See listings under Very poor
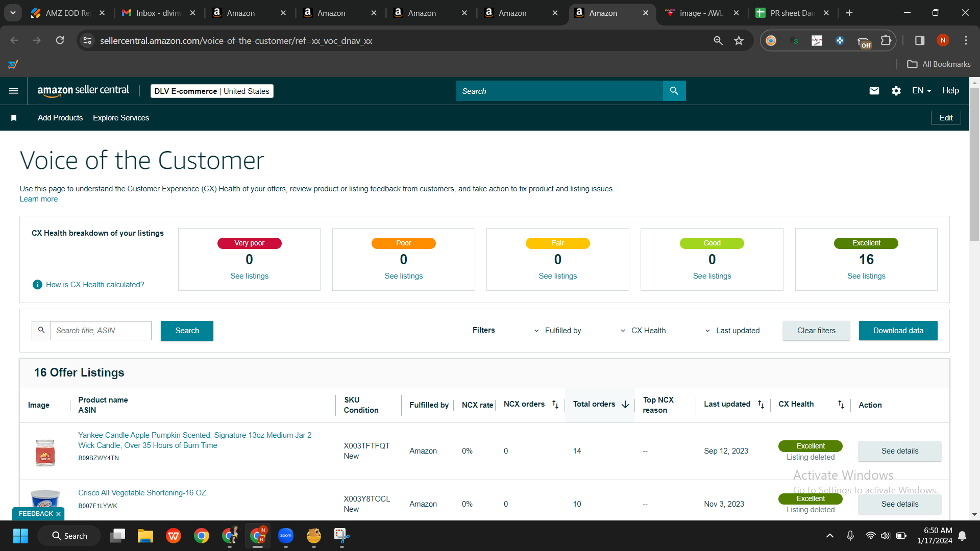This screenshot has width=980, height=551. 249,276
